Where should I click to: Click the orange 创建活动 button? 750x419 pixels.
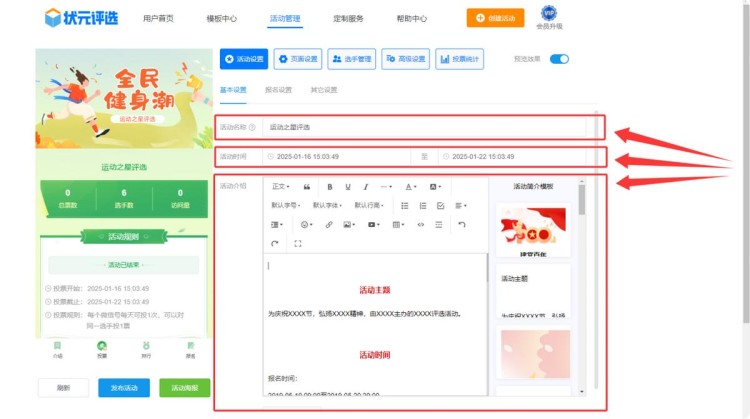(x=495, y=18)
